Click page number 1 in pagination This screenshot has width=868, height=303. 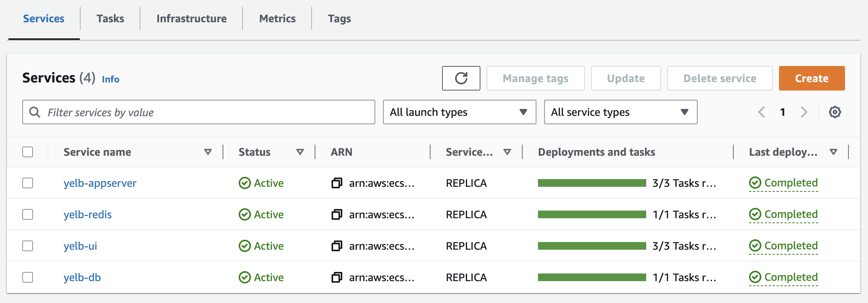pyautogui.click(x=782, y=112)
